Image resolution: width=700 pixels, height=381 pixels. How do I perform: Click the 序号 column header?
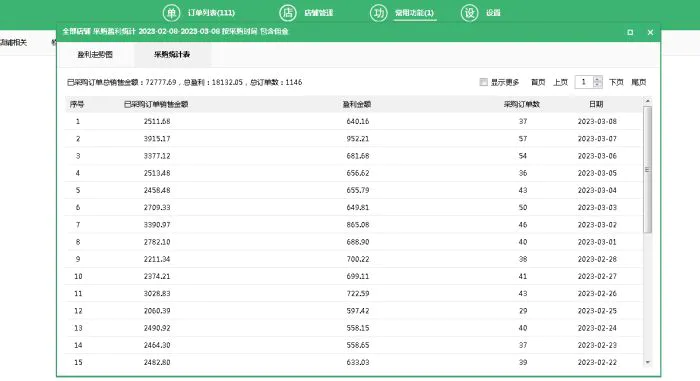click(x=77, y=104)
